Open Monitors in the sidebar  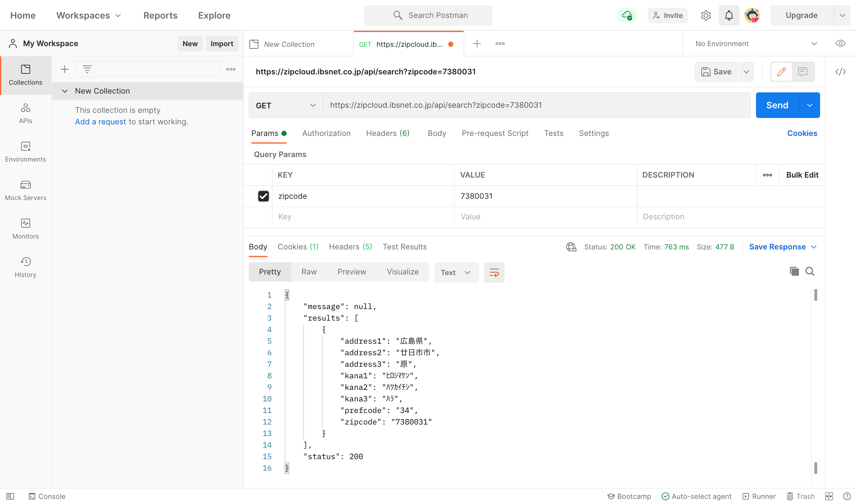click(x=25, y=229)
